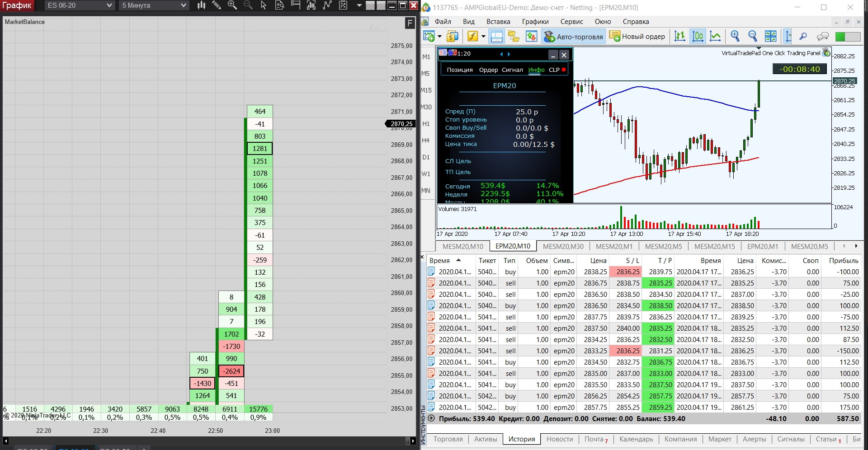Screen dimensions: 868x450
Task: Select the pencil drawing tools icon in NinjaTrader
Action: (217, 5)
